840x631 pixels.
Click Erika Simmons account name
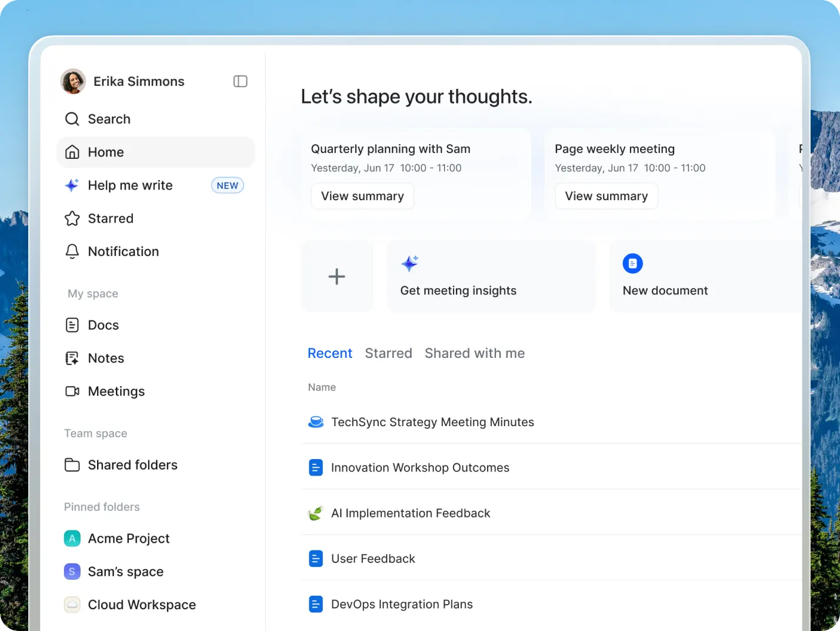[139, 81]
